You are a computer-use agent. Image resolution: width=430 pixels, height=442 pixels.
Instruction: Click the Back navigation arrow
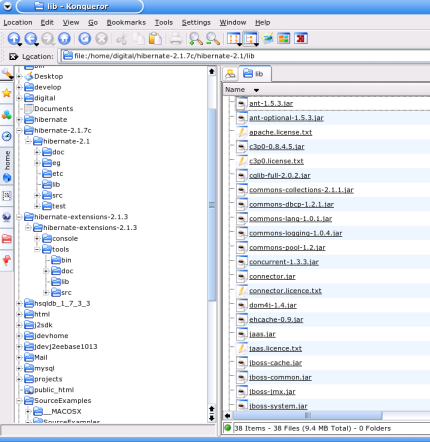pyautogui.click(x=31, y=38)
